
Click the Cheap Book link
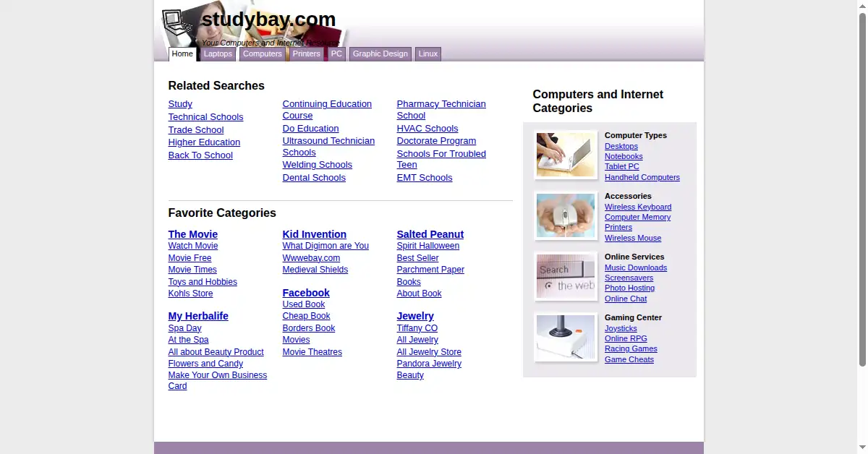(x=307, y=316)
